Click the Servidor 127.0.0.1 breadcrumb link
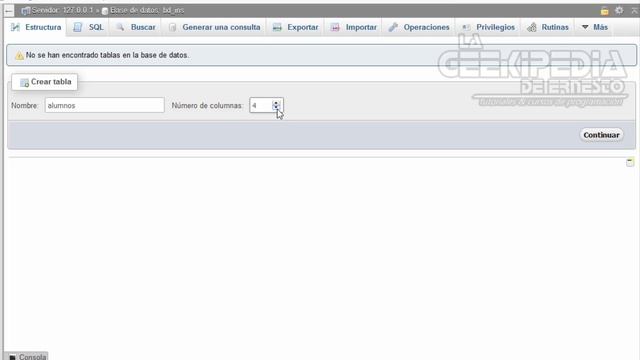The height and width of the screenshot is (360, 640). 62,10
